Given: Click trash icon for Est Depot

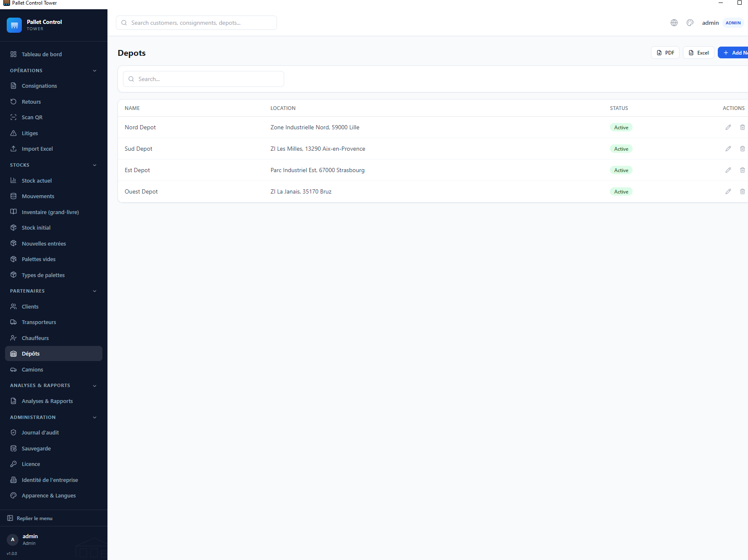Looking at the screenshot, I should pyautogui.click(x=743, y=170).
